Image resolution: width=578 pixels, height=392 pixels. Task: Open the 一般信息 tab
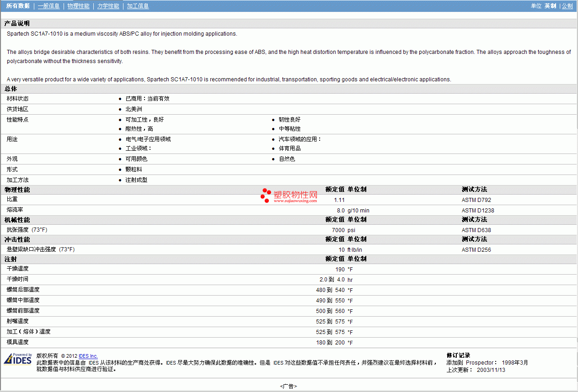(48, 6)
